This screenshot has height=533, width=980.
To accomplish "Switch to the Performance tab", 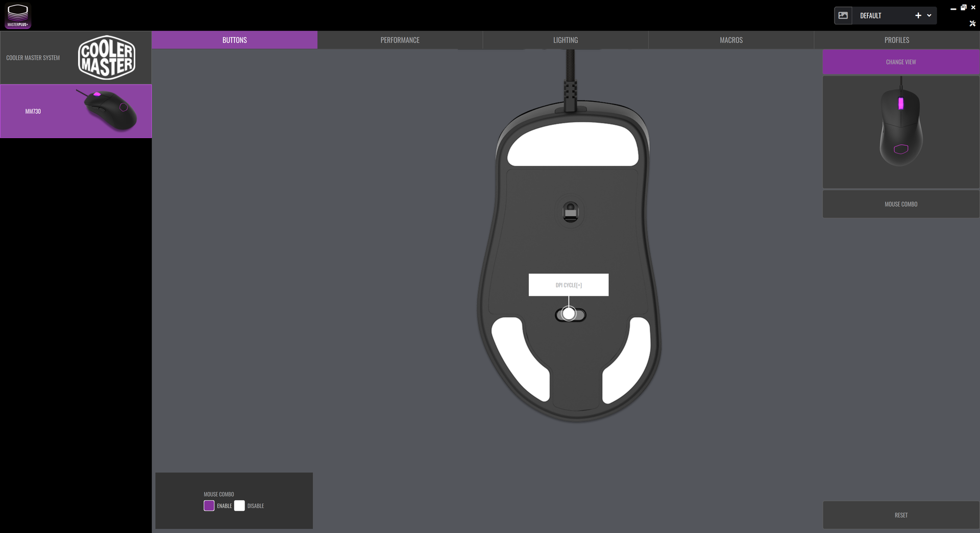I will 400,40.
